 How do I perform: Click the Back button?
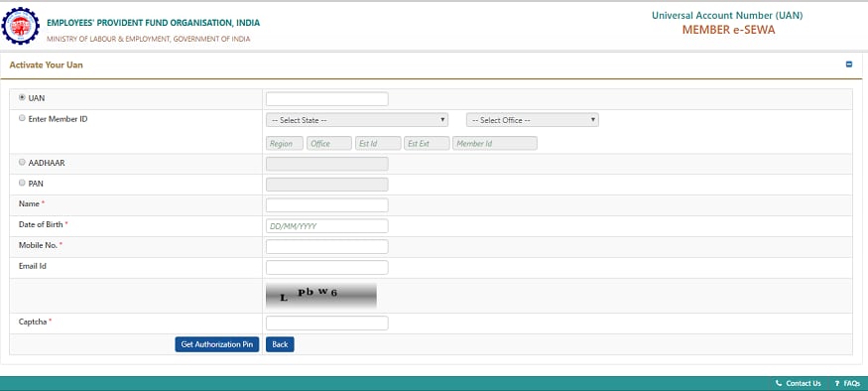point(280,344)
